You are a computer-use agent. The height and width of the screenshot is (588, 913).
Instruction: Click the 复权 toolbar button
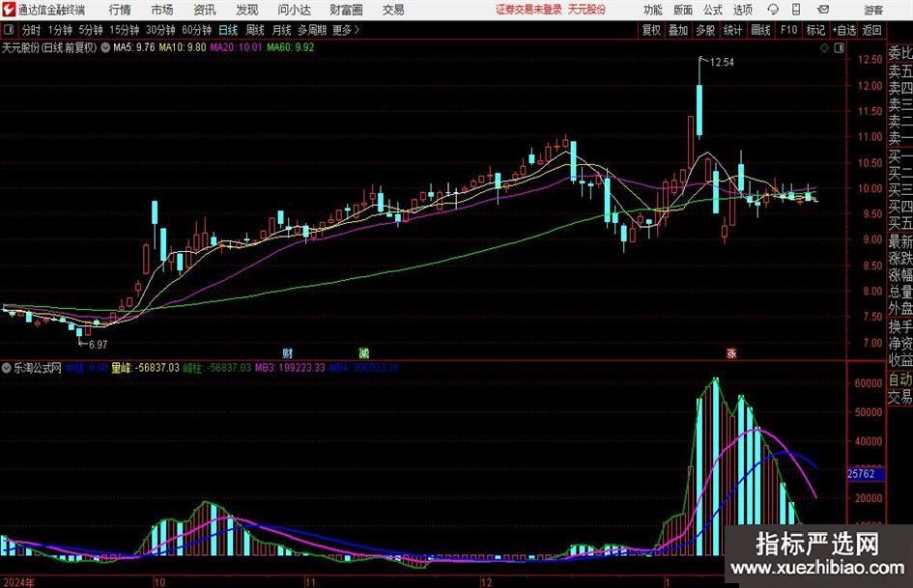(x=651, y=30)
